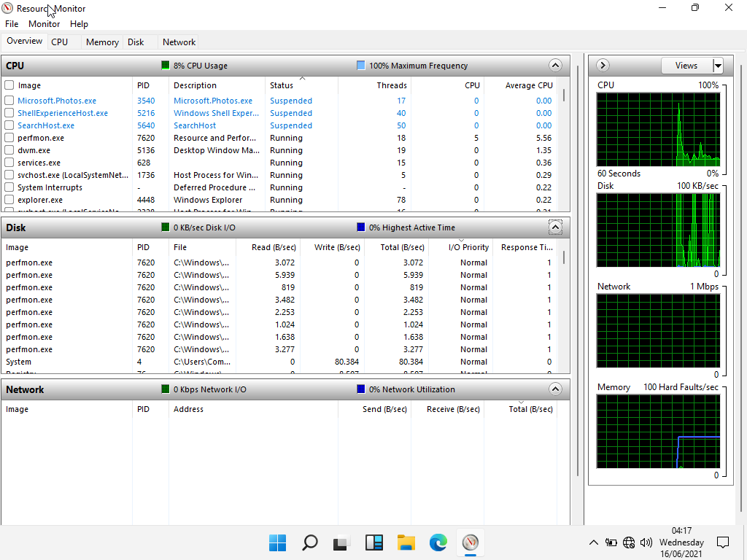This screenshot has width=747, height=560.
Task: Check the Microsoft.Photos.exe checkbox
Action: pos(9,101)
